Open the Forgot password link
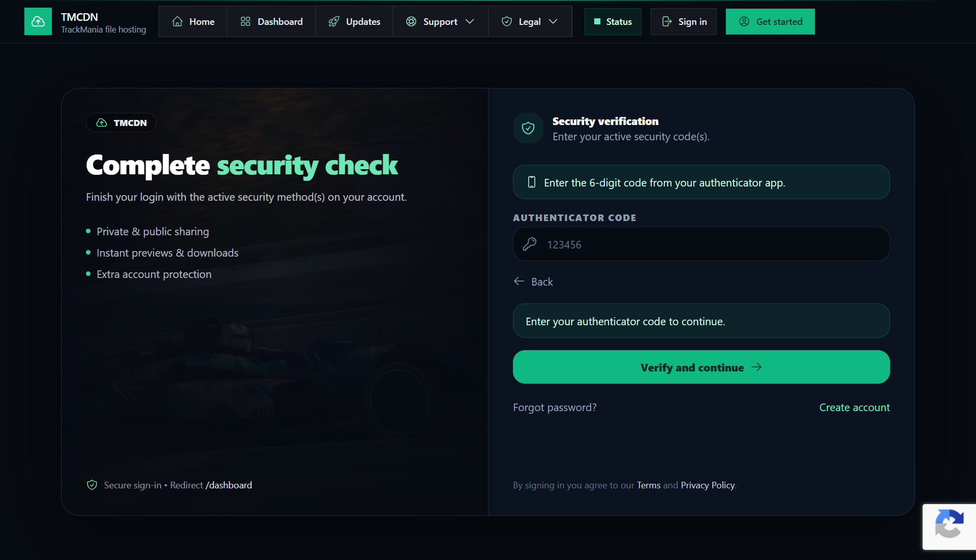The width and height of the screenshot is (976, 560). click(x=555, y=408)
